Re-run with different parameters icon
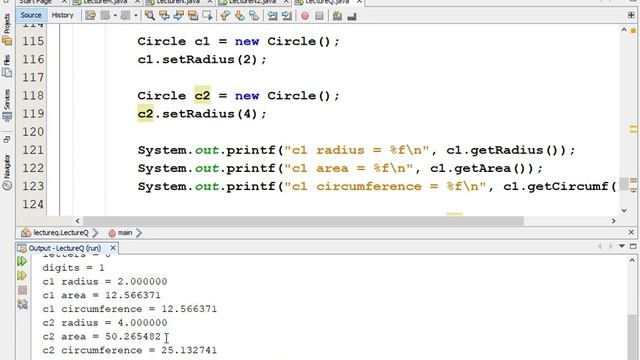 22,276
